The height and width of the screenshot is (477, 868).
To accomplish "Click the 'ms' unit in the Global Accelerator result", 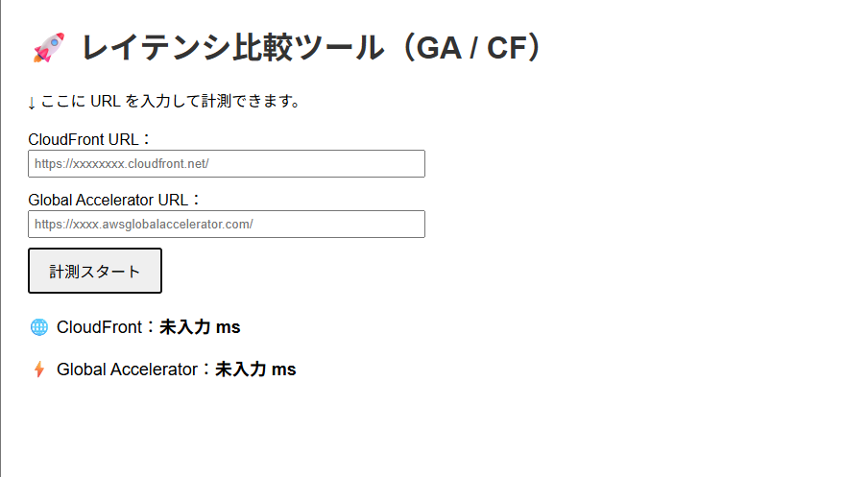I will coord(284,370).
